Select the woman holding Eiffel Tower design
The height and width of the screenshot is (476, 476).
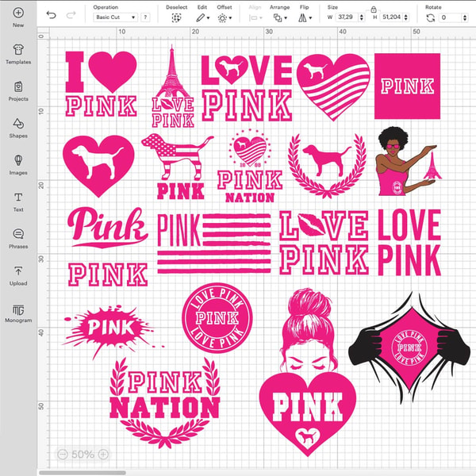409,161
